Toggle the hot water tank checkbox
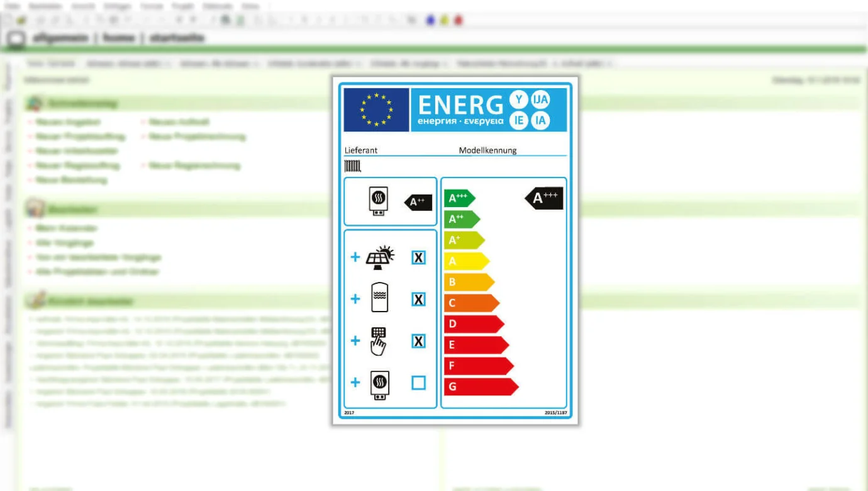Screen dimensions: 868x491 click(418, 299)
